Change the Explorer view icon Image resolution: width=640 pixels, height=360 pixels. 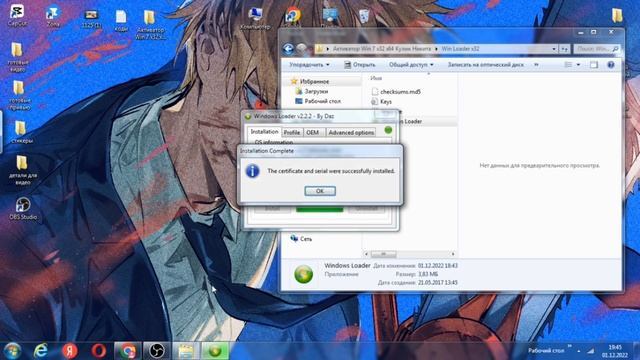568,64
